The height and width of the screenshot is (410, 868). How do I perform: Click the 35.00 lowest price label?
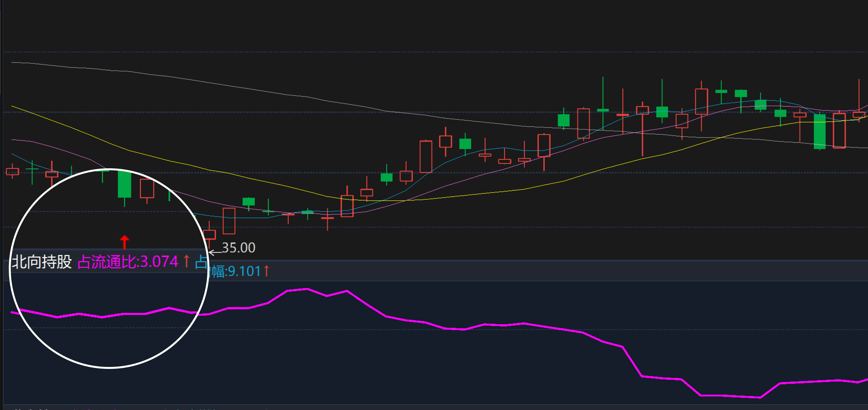click(x=238, y=248)
